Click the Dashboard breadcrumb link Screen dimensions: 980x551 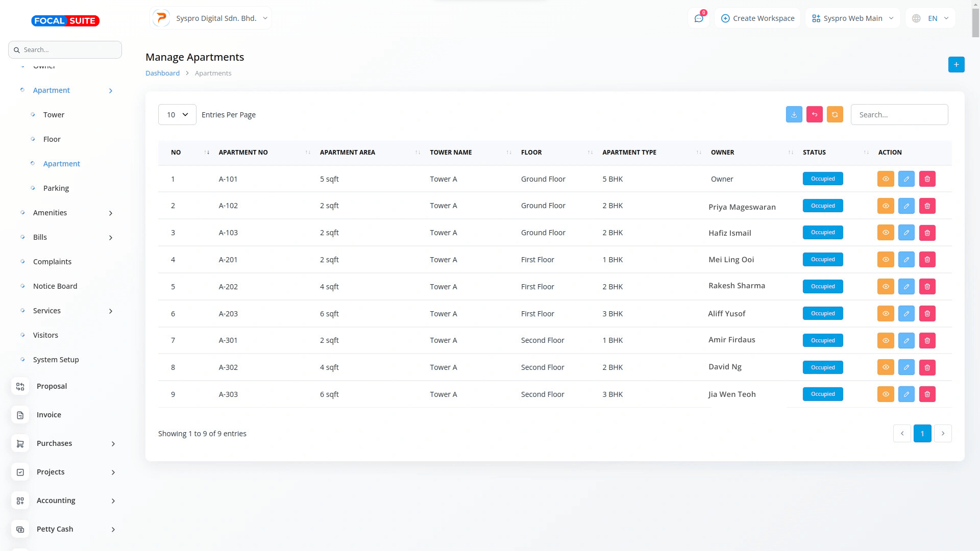pos(162,73)
